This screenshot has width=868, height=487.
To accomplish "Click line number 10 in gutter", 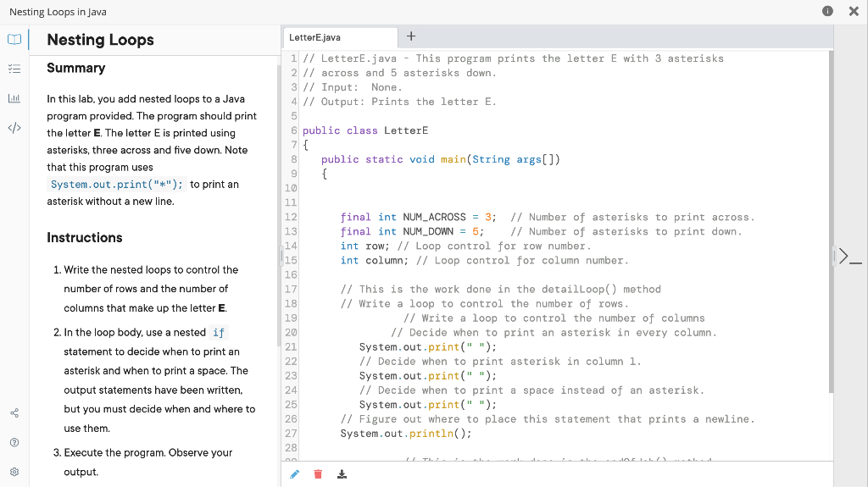I will (x=291, y=188).
